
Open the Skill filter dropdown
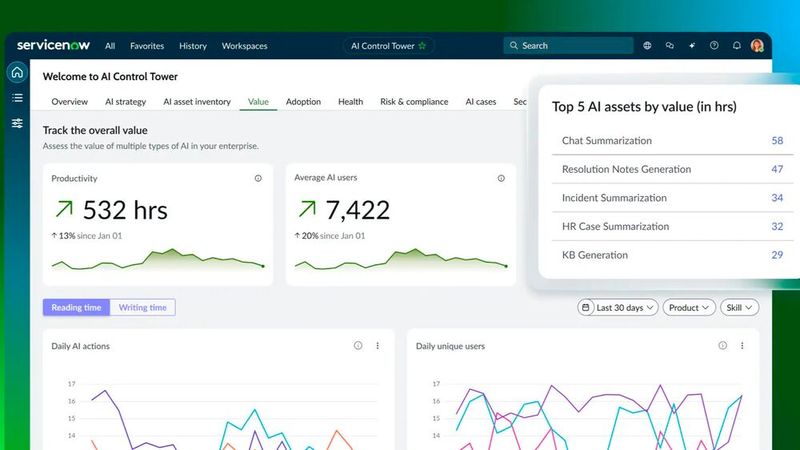tap(739, 307)
